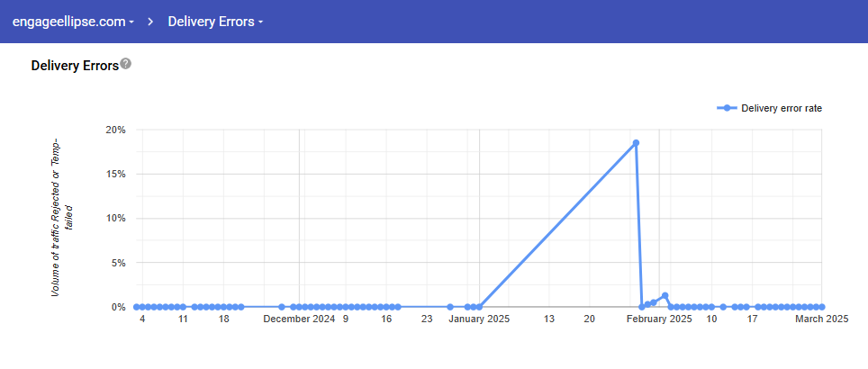Click the zero-percent point right after the peak
Viewport: 868px width, 369px height.
pos(642,307)
